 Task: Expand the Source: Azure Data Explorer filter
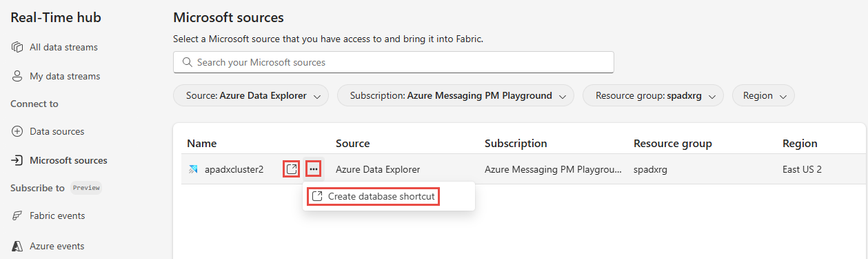[x=251, y=96]
